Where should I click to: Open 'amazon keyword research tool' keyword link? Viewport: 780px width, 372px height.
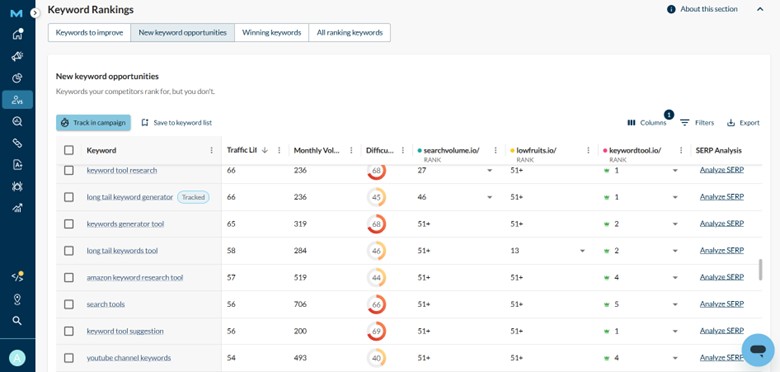[x=135, y=278]
